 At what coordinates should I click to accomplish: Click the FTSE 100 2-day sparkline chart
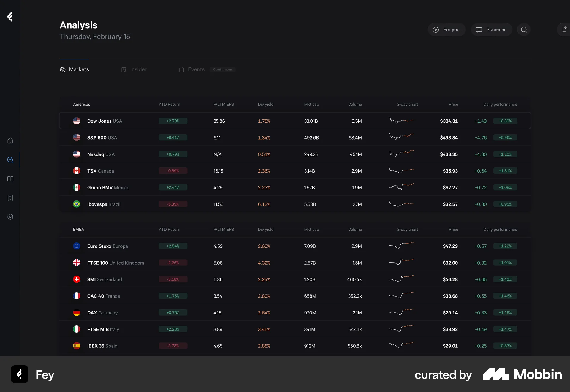(x=401, y=262)
